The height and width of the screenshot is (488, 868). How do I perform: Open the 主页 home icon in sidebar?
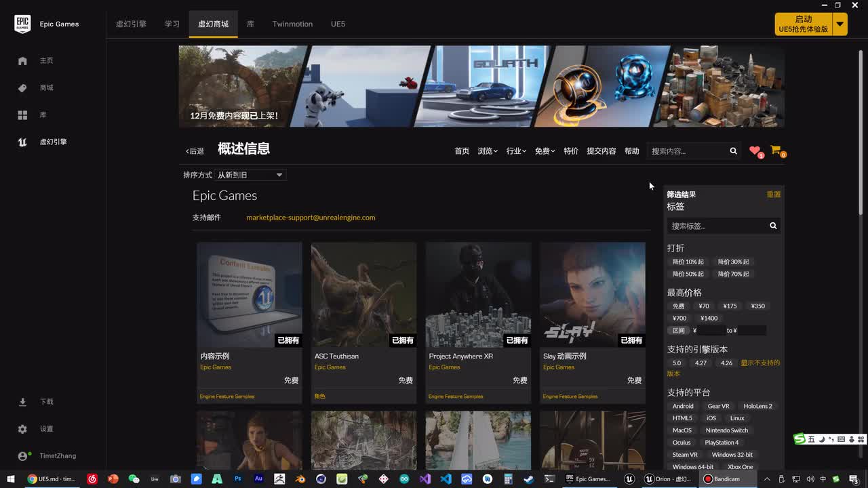point(22,61)
